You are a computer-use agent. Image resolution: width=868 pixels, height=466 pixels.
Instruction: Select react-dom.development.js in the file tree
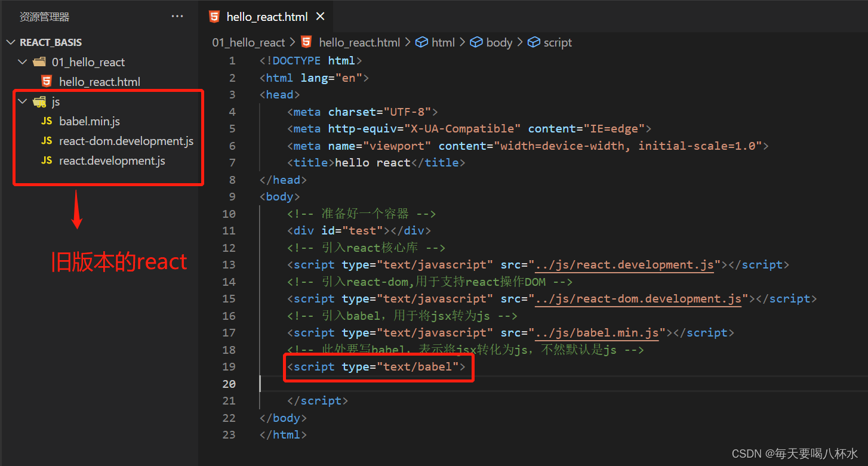click(126, 141)
